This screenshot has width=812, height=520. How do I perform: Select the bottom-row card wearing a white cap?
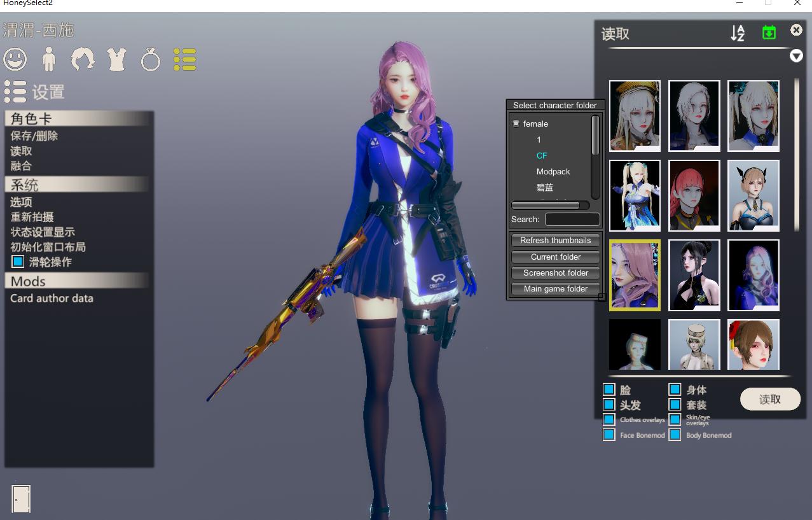pyautogui.click(x=694, y=344)
